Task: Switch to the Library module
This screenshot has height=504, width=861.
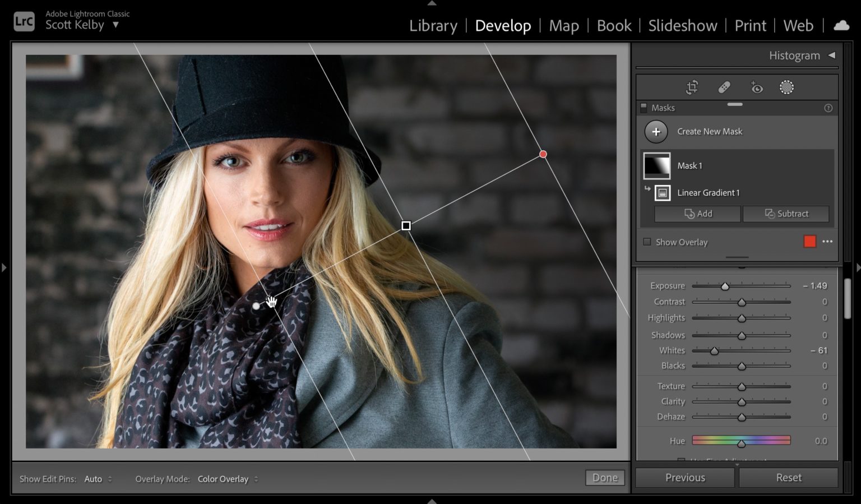Action: pos(433,26)
